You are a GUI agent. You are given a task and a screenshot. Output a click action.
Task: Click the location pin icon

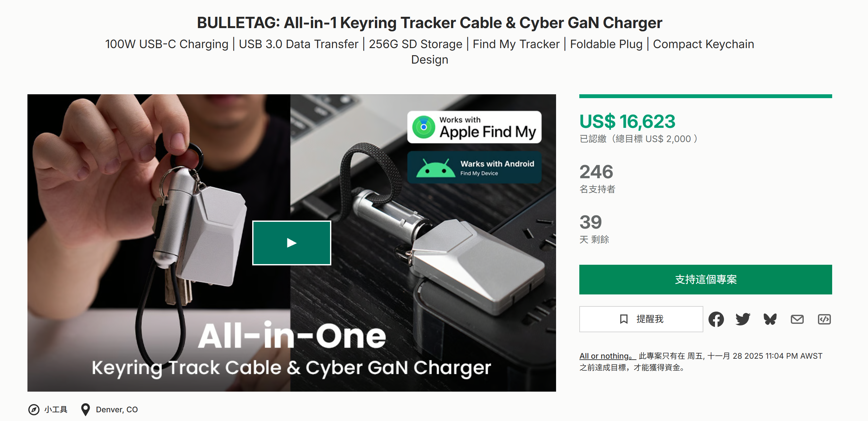[86, 409]
